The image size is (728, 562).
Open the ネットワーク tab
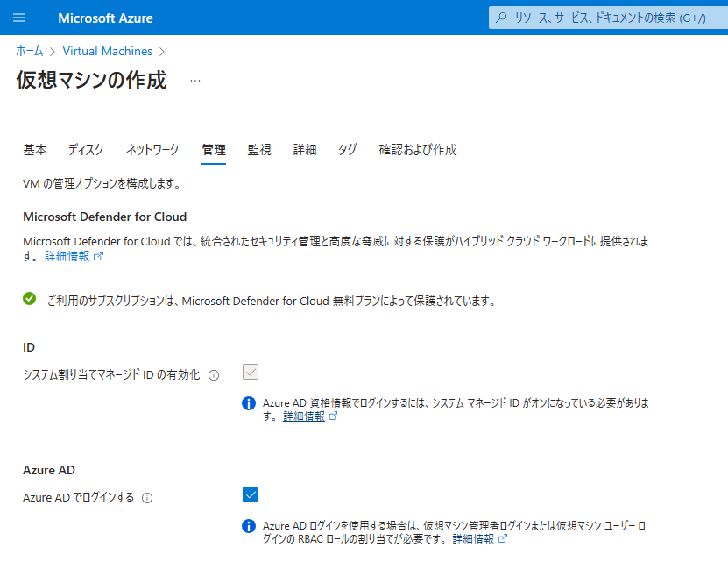[152, 150]
